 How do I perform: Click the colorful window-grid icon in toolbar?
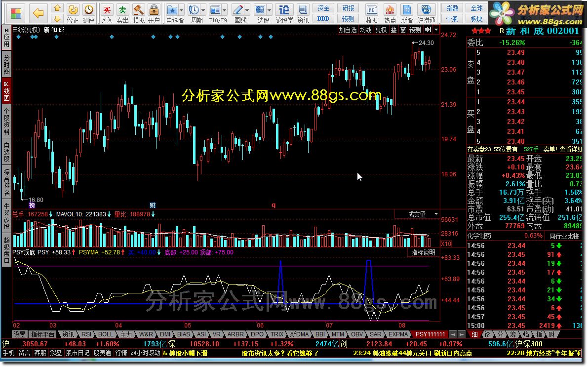[x=16, y=14]
